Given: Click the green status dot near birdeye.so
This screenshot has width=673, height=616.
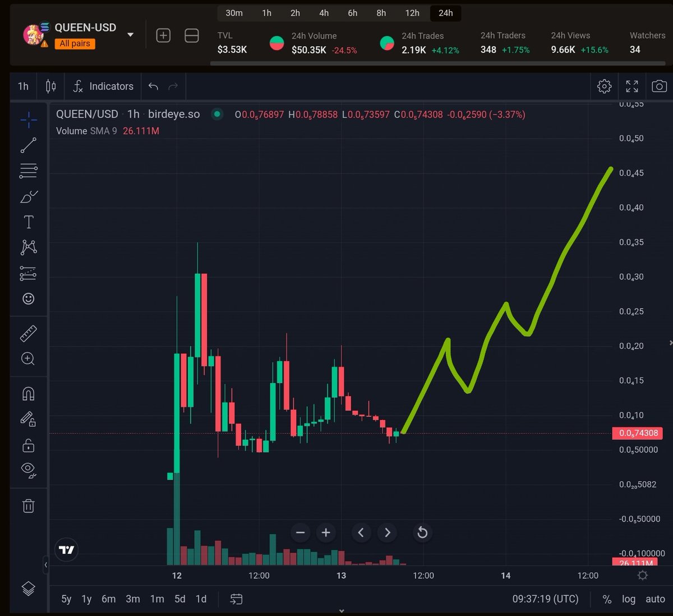Looking at the screenshot, I should 216,114.
